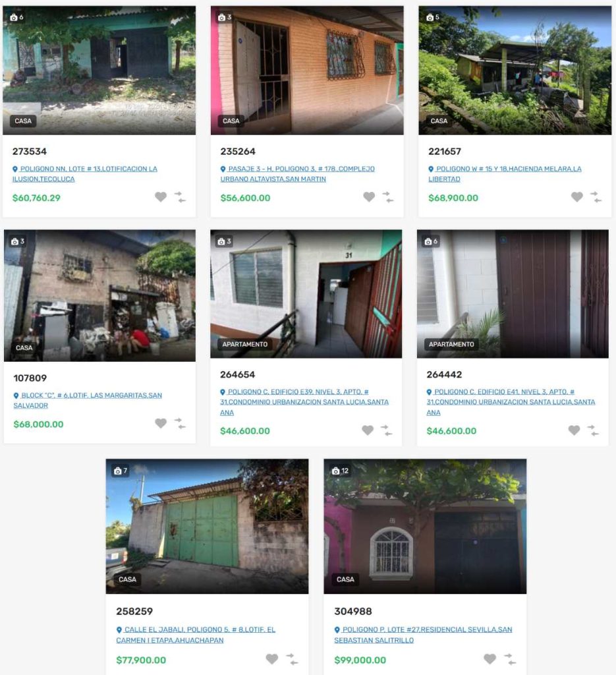Image resolution: width=616 pixels, height=675 pixels.
Task: Open listing number 264442 title
Action: click(444, 374)
